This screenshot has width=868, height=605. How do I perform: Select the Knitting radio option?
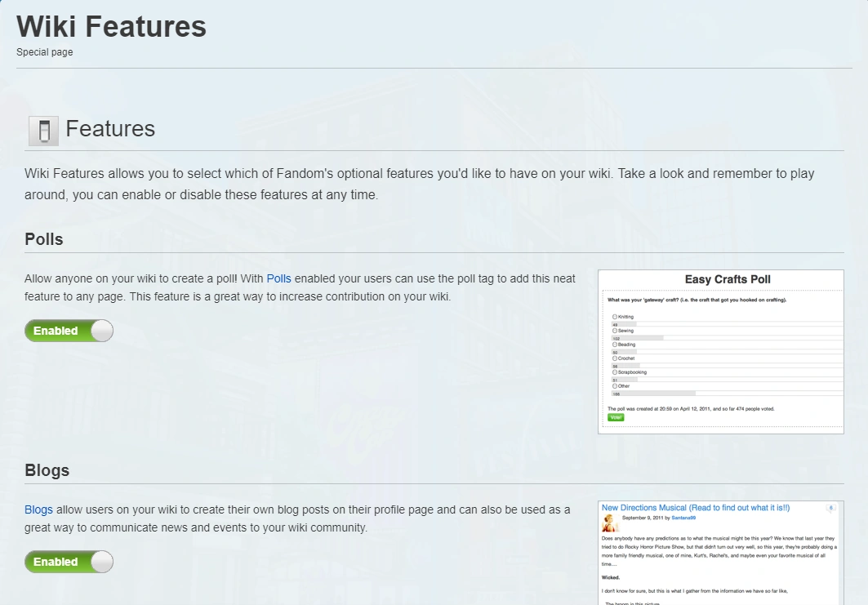tap(615, 317)
